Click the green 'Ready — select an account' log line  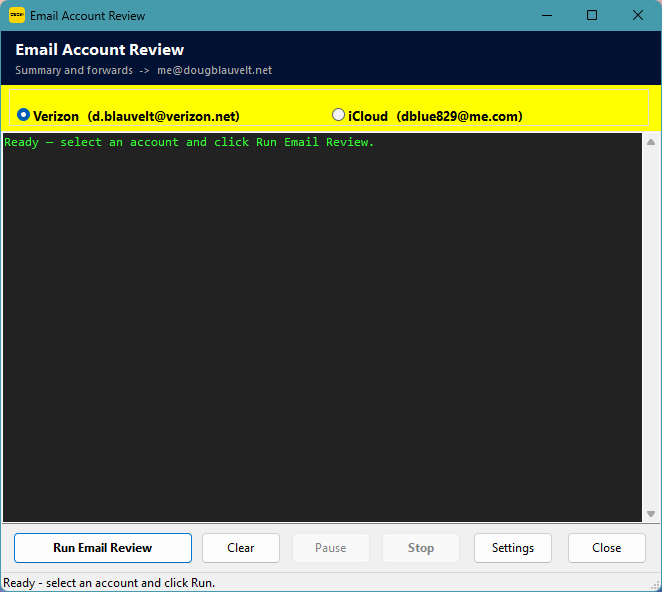(x=189, y=142)
